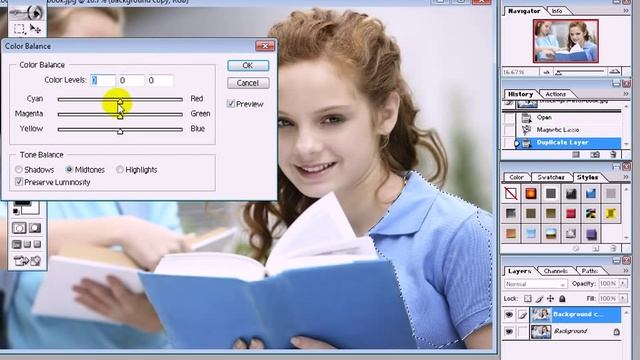The width and height of the screenshot is (640, 360).
Task: Delete style with Styles panel trash icon
Action: 613,248
